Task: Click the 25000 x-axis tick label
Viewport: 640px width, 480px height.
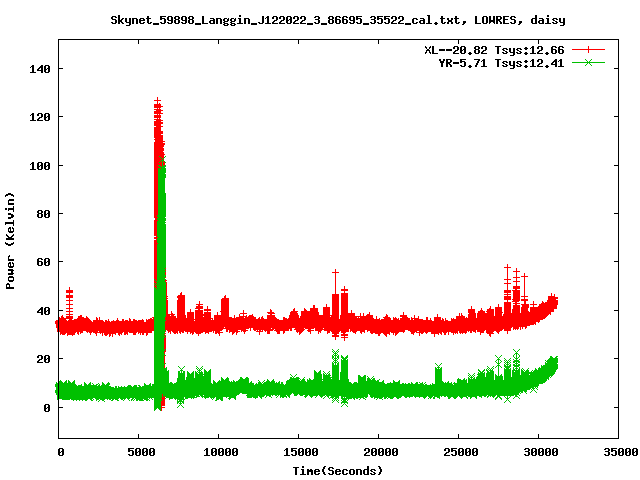Action: (x=461, y=452)
